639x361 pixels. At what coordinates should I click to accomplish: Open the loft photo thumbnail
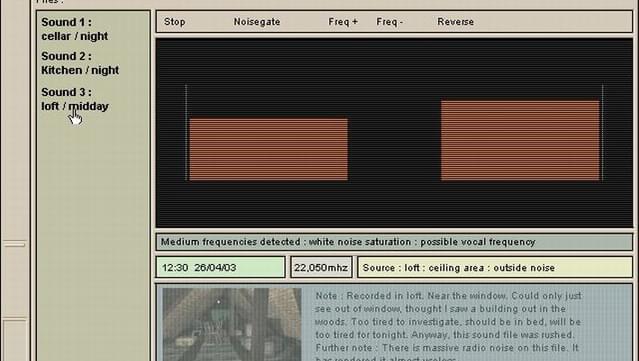tap(232, 324)
